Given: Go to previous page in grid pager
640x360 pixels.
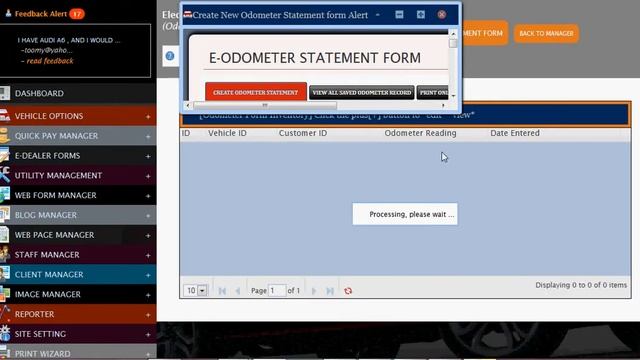Looking at the screenshot, I should click(238, 291).
